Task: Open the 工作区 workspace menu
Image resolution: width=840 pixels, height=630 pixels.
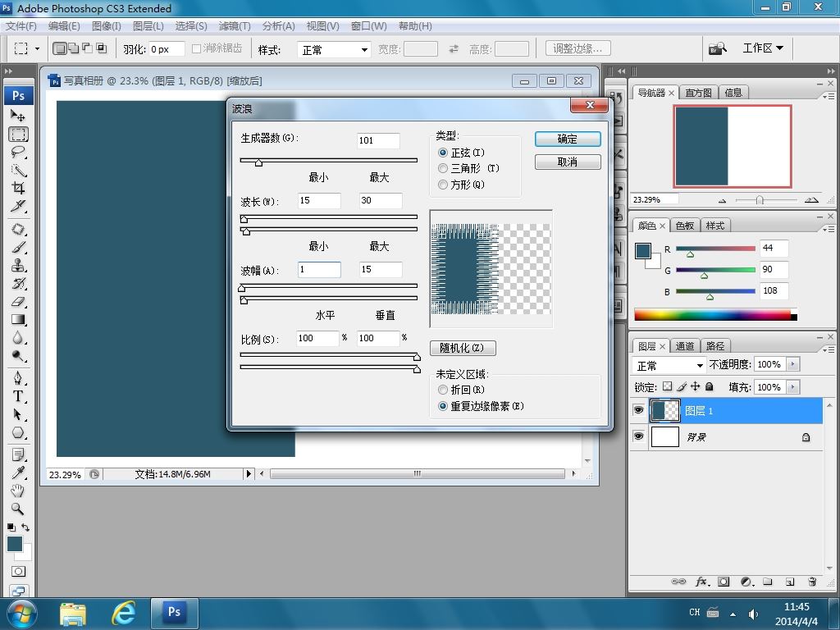Action: pos(763,48)
